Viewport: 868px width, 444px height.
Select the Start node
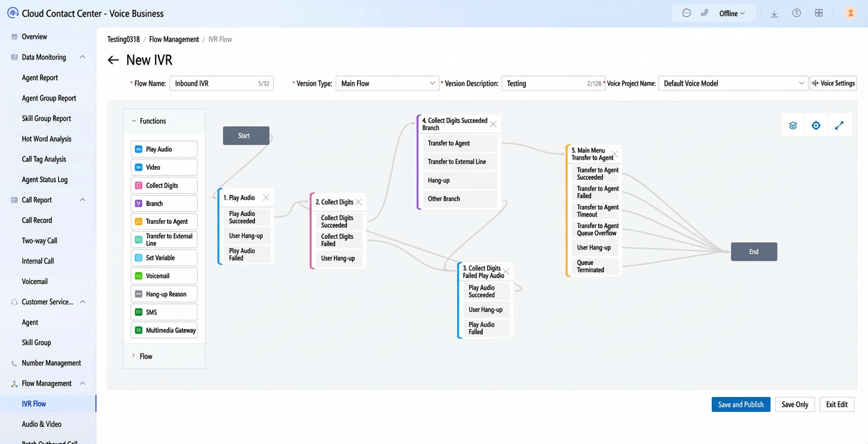(x=246, y=136)
